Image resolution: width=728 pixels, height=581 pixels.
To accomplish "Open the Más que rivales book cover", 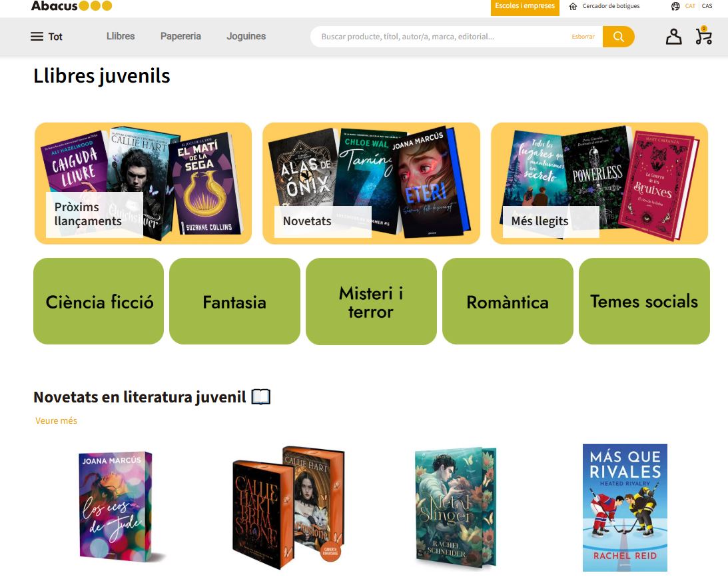I will (x=625, y=508).
